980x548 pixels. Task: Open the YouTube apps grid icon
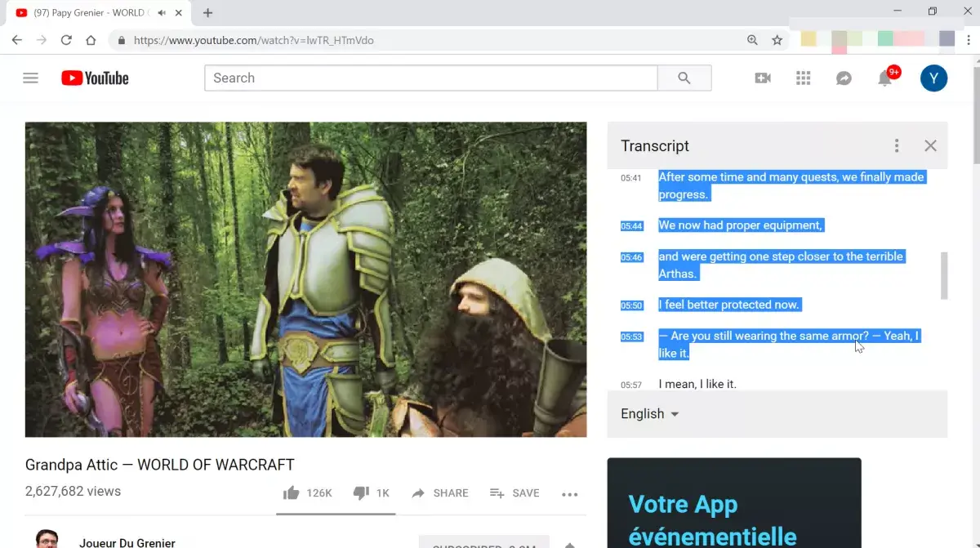click(x=803, y=78)
